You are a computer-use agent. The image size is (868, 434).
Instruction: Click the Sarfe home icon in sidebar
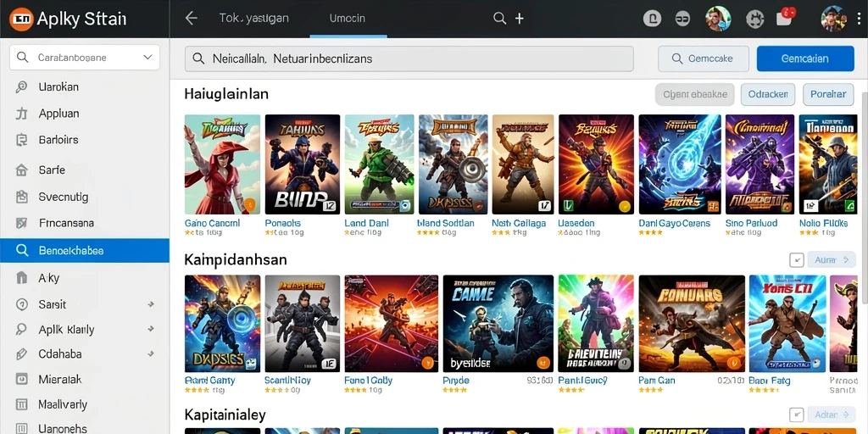coord(21,170)
